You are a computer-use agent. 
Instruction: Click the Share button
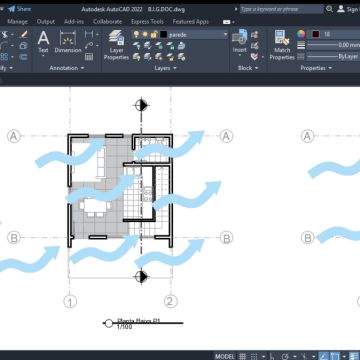point(19,9)
